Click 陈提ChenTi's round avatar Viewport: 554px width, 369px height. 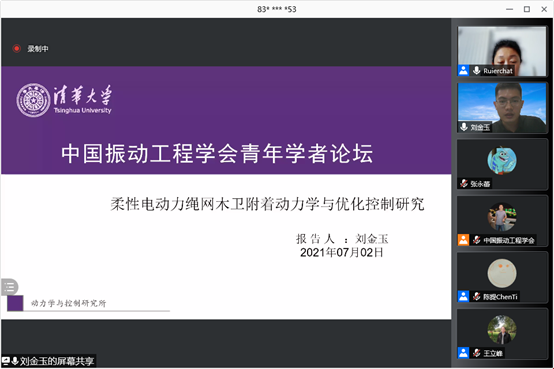(x=502, y=273)
